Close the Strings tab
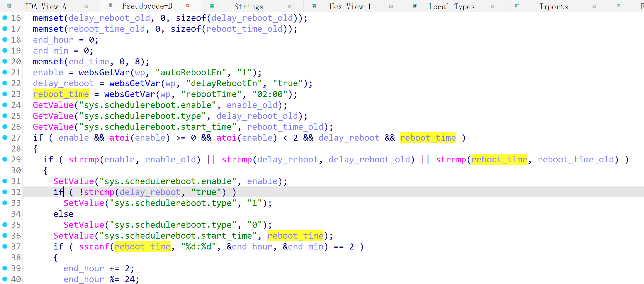This screenshot has width=644, height=284. (289, 6)
